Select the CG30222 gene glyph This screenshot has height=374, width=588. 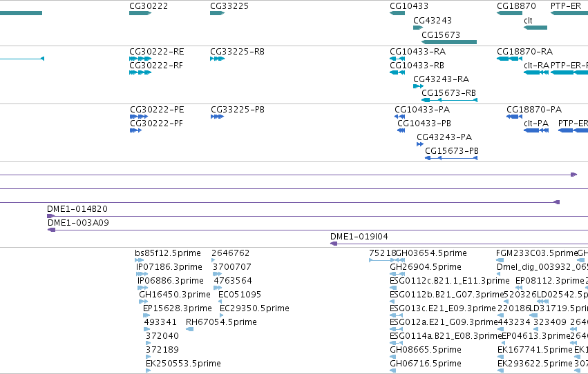coord(140,13)
